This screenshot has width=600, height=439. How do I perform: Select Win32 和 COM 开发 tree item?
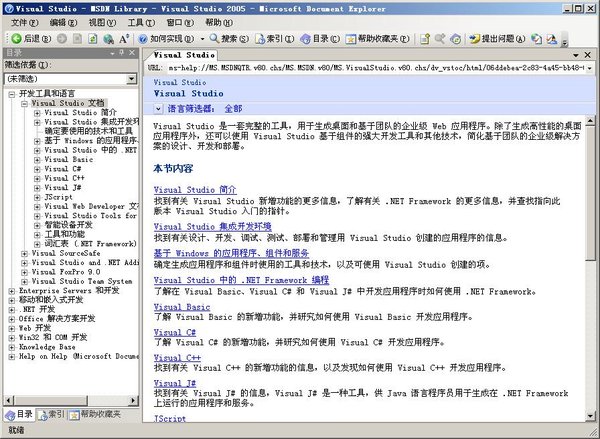[53, 338]
